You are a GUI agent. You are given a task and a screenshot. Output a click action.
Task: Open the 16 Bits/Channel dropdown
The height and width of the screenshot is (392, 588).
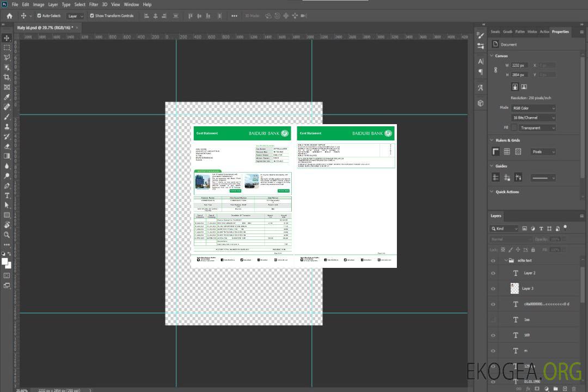click(534, 118)
